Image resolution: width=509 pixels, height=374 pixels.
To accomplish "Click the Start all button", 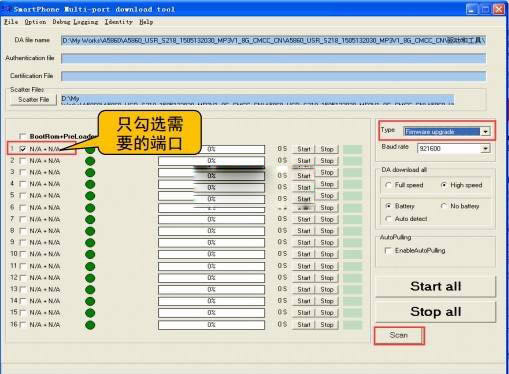I will (x=436, y=286).
